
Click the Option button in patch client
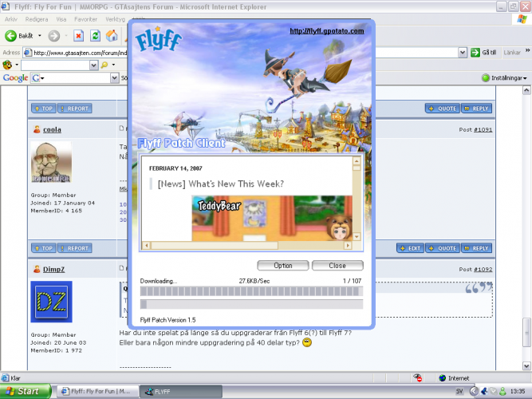coord(283,266)
